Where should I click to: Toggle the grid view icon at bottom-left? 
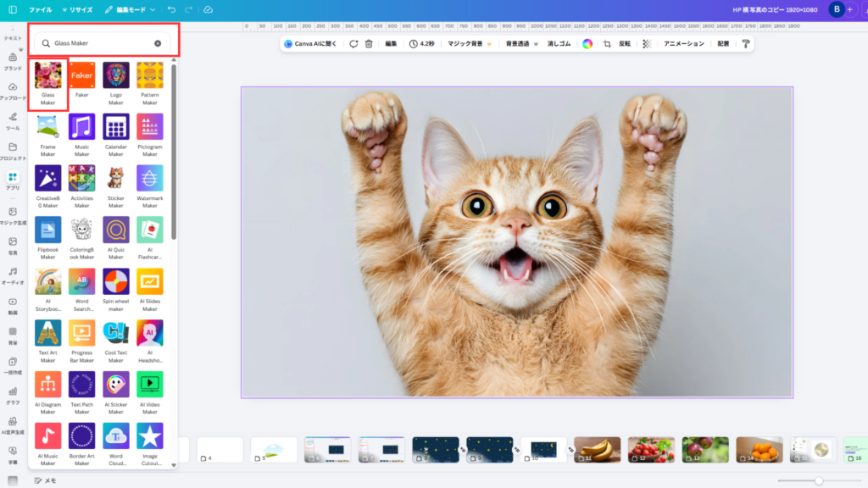pos(13,480)
